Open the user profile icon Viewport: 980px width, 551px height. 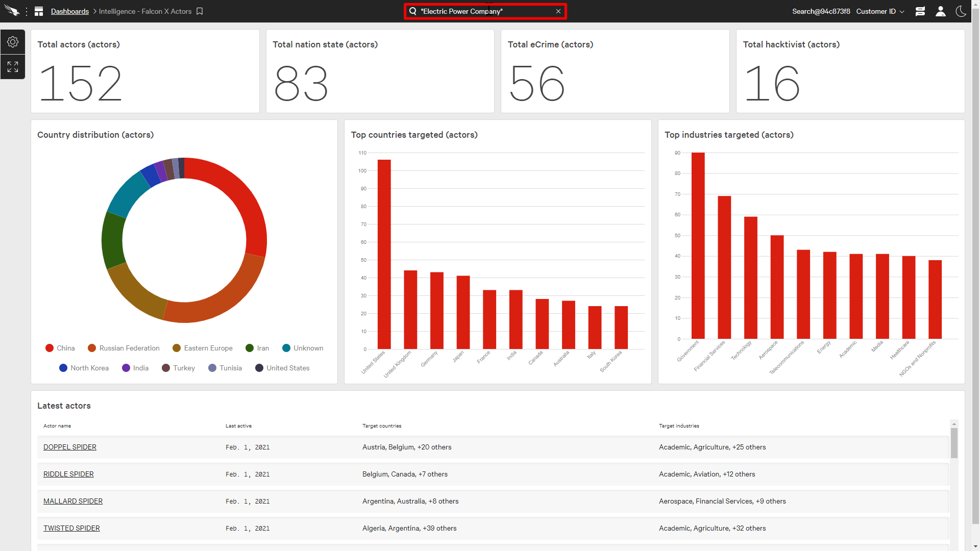coord(941,11)
